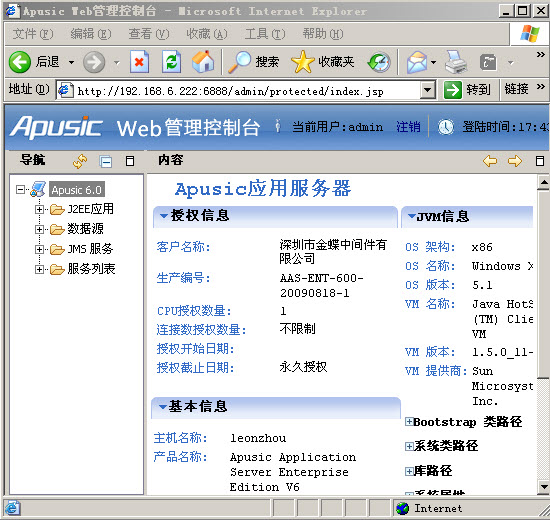Select the 服务列表 tree item
550x520 pixels.
click(91, 269)
